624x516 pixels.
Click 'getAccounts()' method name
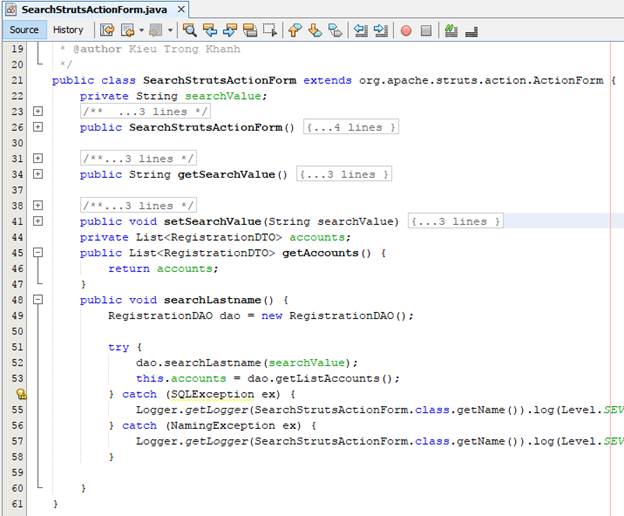pos(327,253)
